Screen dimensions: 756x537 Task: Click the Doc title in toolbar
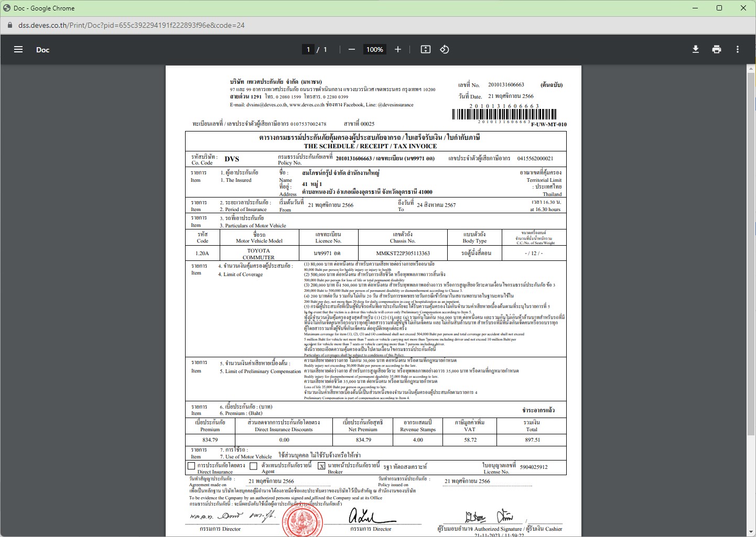click(42, 50)
